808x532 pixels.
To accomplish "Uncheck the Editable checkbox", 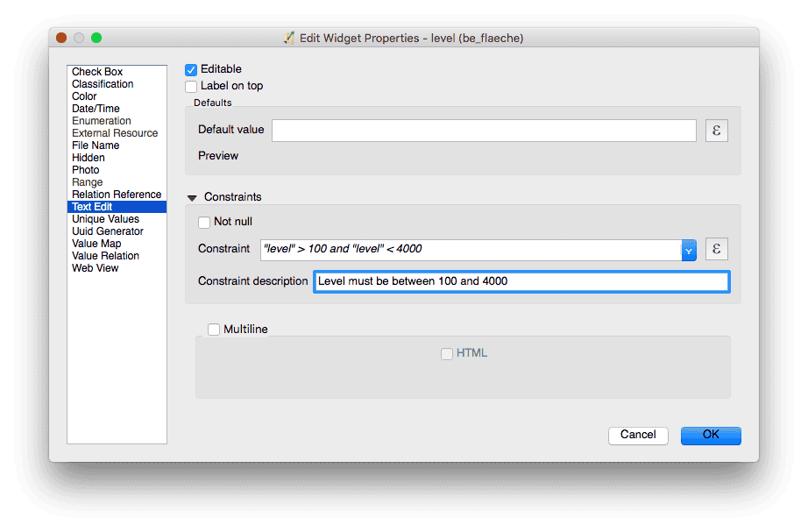I will coord(191,69).
